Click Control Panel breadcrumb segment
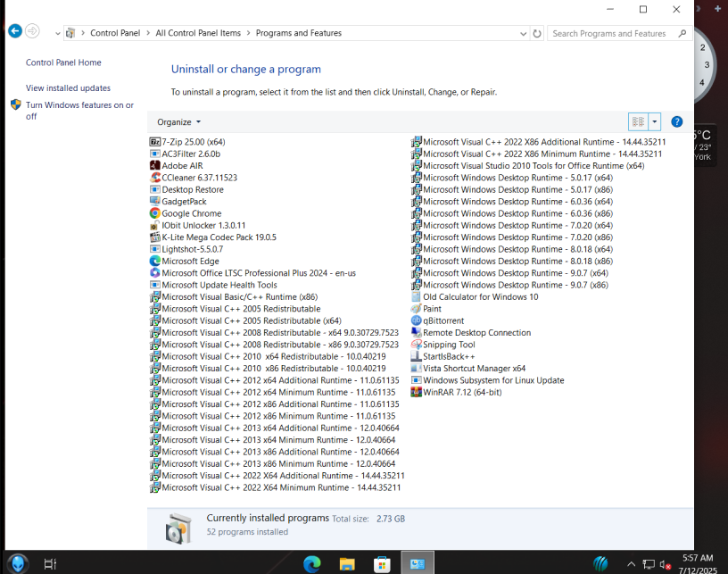728x574 pixels. coord(115,33)
